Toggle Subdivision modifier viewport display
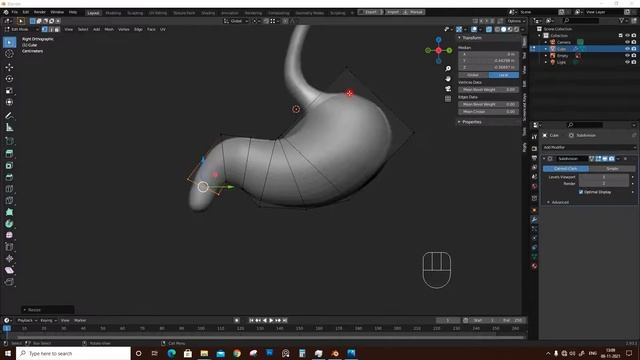Screen dimensions: 640x360 click(x=605, y=158)
